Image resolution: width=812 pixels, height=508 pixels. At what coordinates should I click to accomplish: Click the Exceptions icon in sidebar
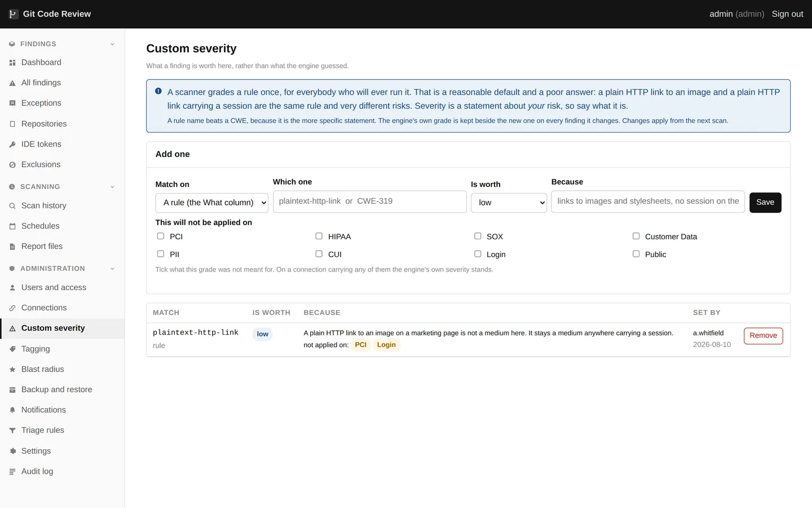tap(12, 103)
